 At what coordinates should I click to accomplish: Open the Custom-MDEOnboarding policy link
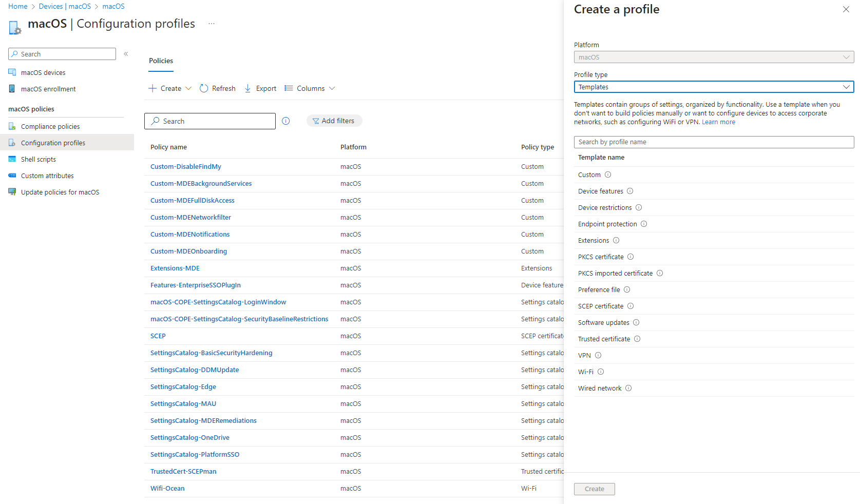tap(188, 251)
